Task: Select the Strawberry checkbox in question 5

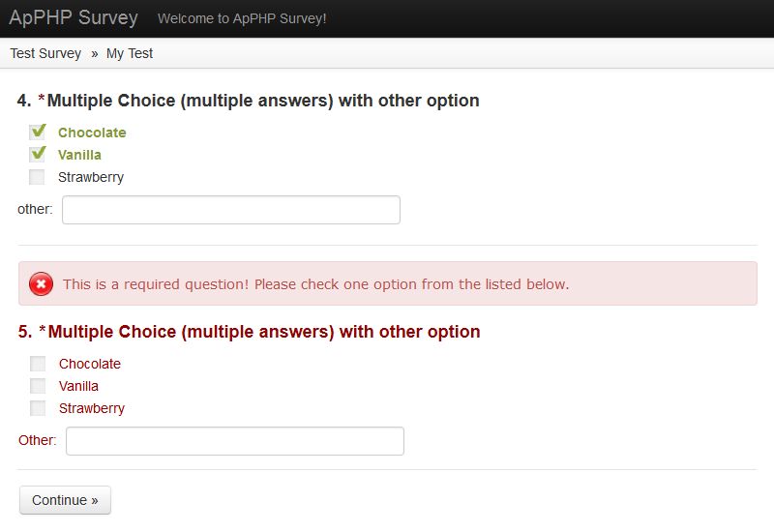Action: 38,408
